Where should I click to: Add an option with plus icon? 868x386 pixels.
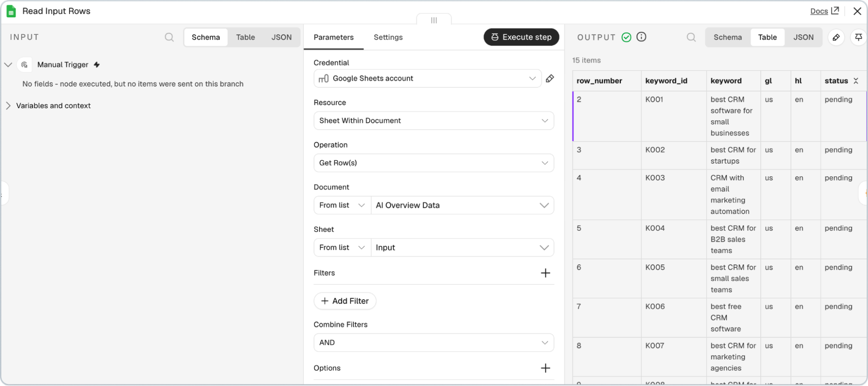click(545, 368)
